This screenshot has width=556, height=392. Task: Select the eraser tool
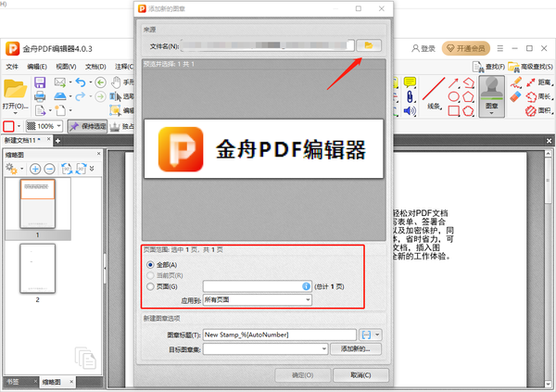coord(516,96)
